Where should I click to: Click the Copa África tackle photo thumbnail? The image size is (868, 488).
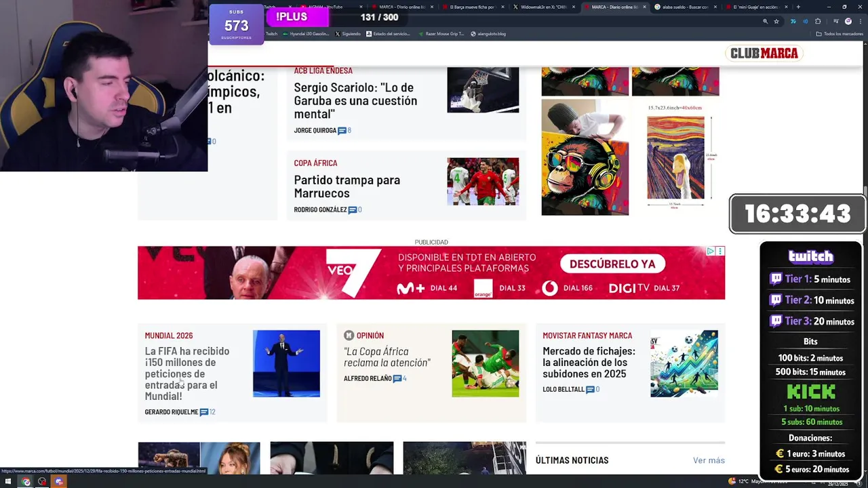485,363
